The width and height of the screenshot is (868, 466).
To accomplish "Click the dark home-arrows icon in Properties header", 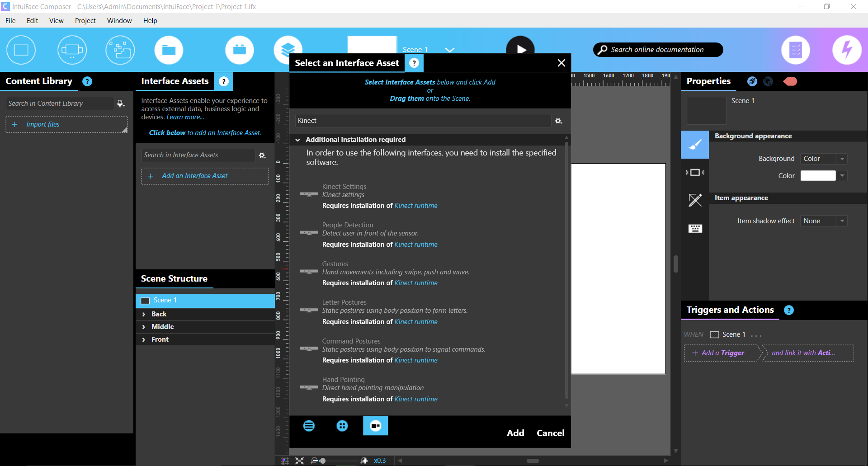I will pyautogui.click(x=768, y=81).
